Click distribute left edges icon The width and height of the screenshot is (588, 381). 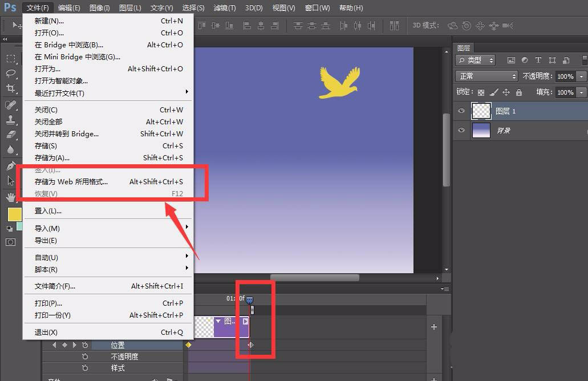(x=343, y=26)
